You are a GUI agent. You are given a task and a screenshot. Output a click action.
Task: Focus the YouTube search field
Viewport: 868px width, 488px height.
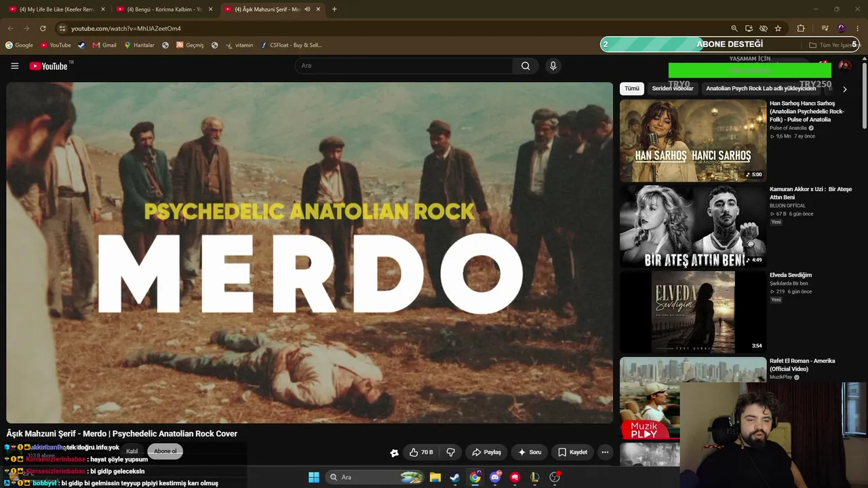[x=403, y=66]
